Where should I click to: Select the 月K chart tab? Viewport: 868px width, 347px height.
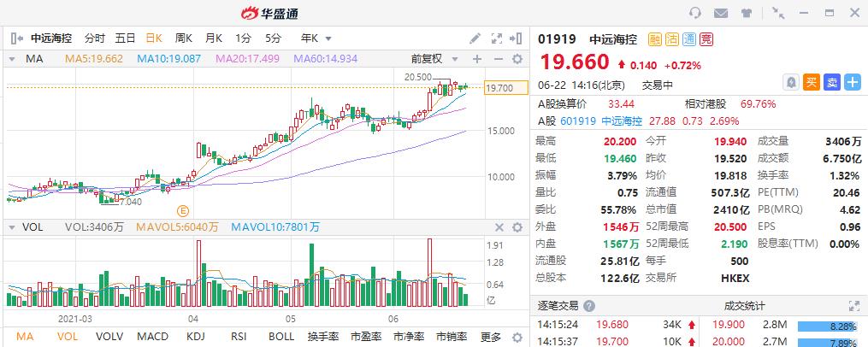tap(213, 38)
